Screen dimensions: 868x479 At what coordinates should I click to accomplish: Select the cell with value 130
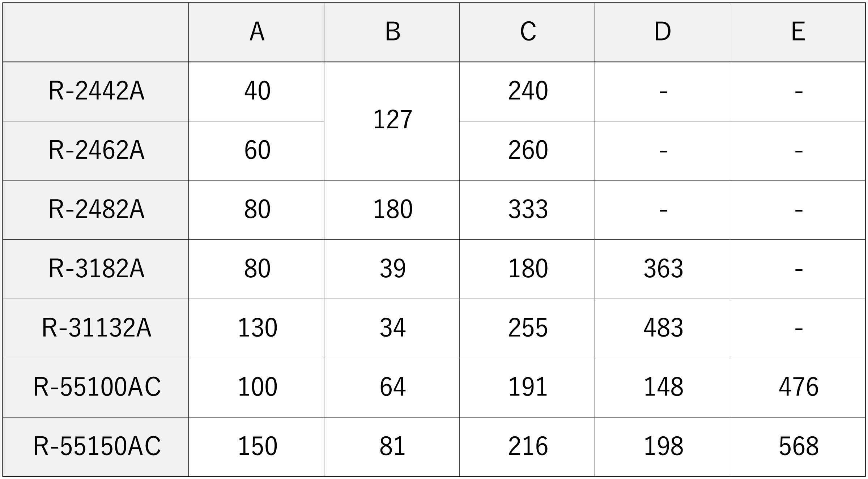tap(257, 328)
